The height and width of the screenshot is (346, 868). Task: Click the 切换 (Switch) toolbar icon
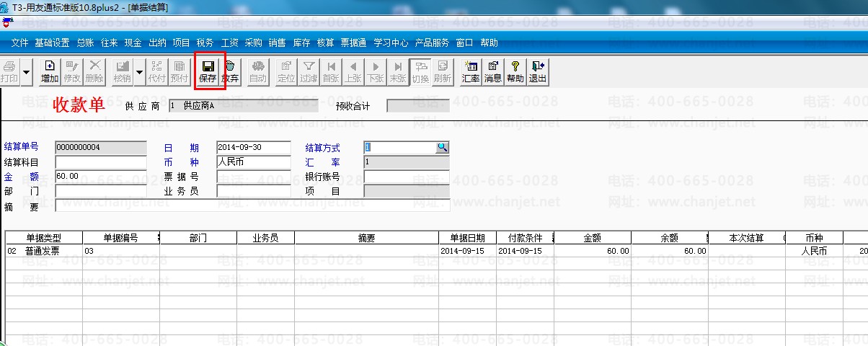tap(420, 72)
